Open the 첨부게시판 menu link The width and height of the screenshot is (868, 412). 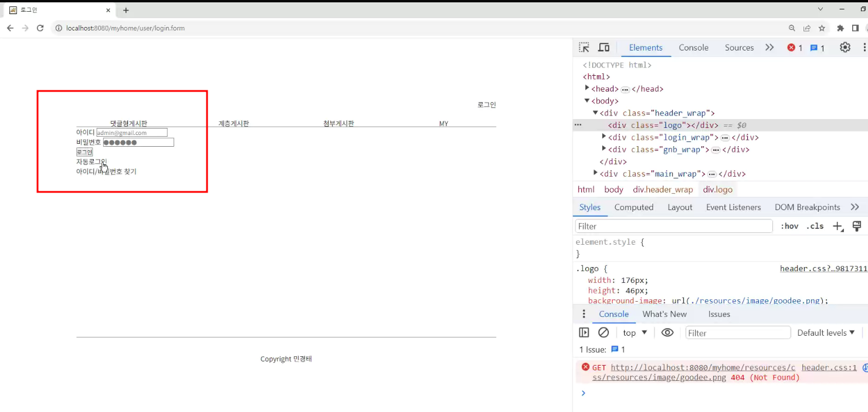[338, 123]
